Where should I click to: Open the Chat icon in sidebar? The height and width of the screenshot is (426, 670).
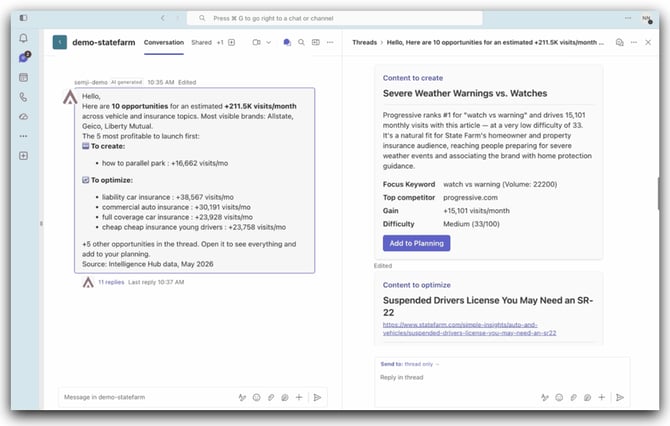pos(24,57)
